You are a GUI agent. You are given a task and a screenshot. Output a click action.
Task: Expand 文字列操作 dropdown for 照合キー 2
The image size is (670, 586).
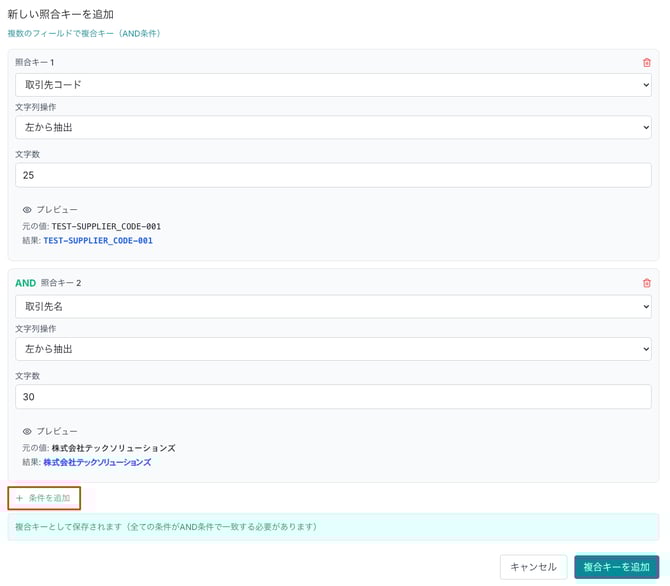pos(333,349)
